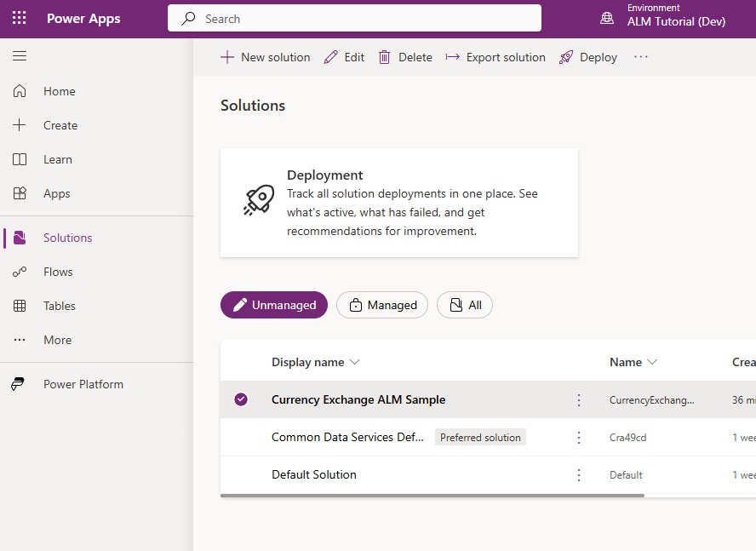Click the Solutions label in navigation
The width and height of the screenshot is (756, 551).
pyautogui.click(x=67, y=238)
